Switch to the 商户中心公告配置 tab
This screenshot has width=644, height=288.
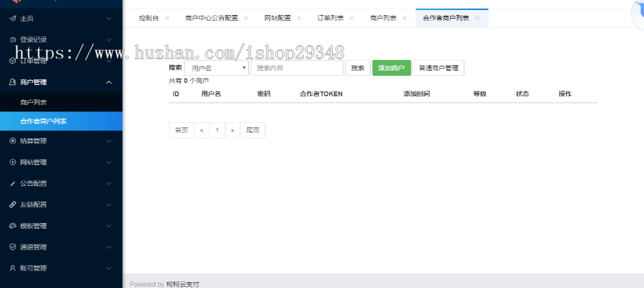212,18
